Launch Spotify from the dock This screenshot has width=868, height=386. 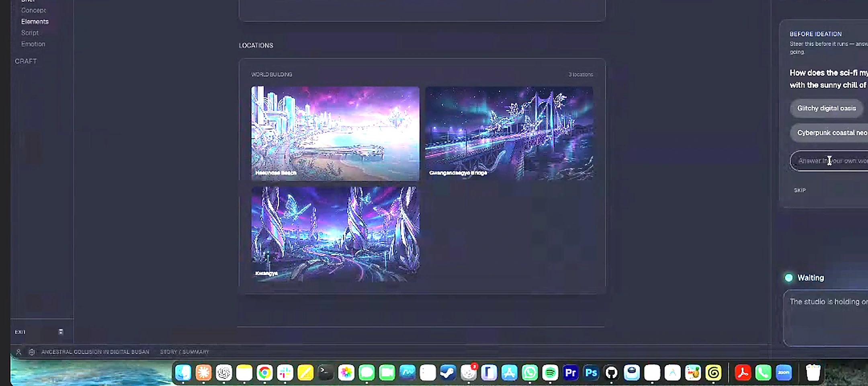point(550,373)
